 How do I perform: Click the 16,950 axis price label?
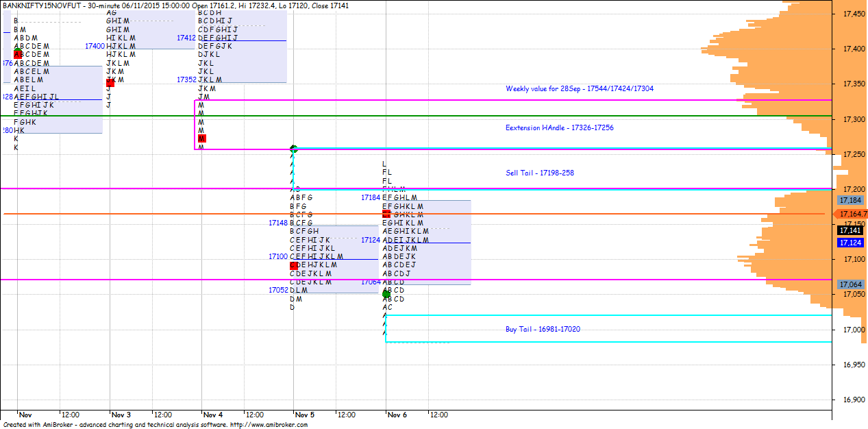(853, 365)
